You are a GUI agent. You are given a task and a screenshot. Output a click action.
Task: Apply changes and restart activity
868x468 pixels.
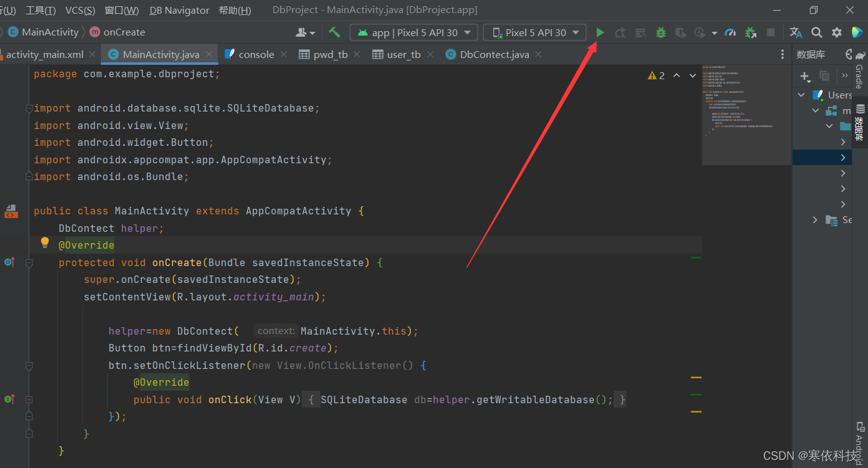click(620, 32)
